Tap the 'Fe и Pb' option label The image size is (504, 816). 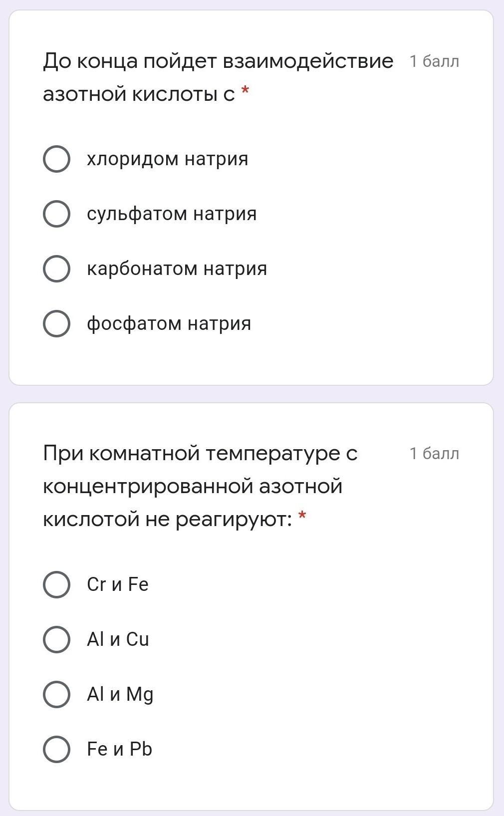[119, 749]
